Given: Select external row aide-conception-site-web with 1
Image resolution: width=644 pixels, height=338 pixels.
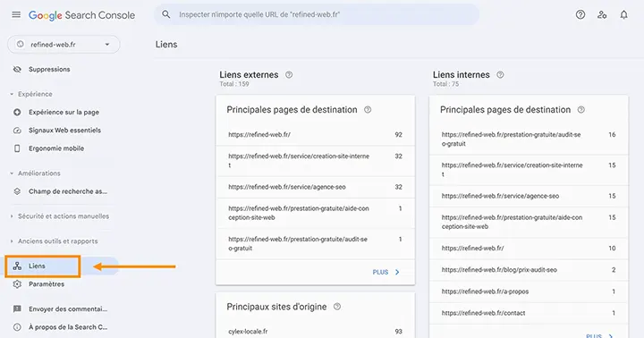Looking at the screenshot, I should coord(315,213).
